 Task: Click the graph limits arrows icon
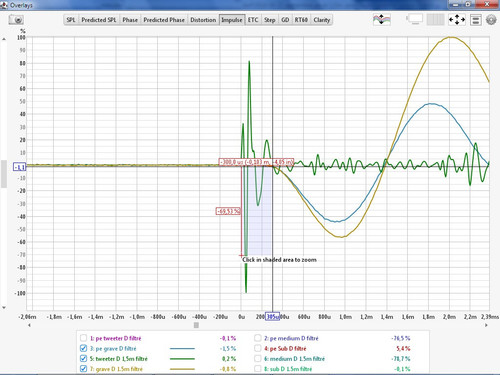457,20
